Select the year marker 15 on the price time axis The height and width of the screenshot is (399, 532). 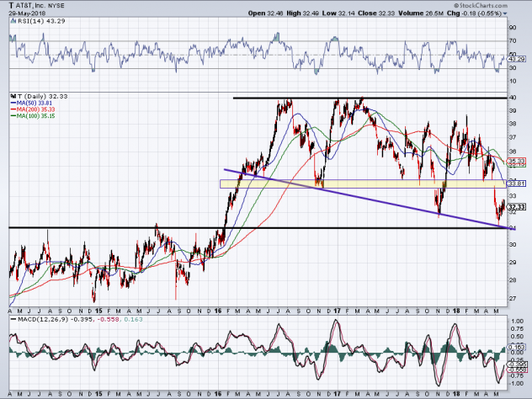[x=98, y=311]
